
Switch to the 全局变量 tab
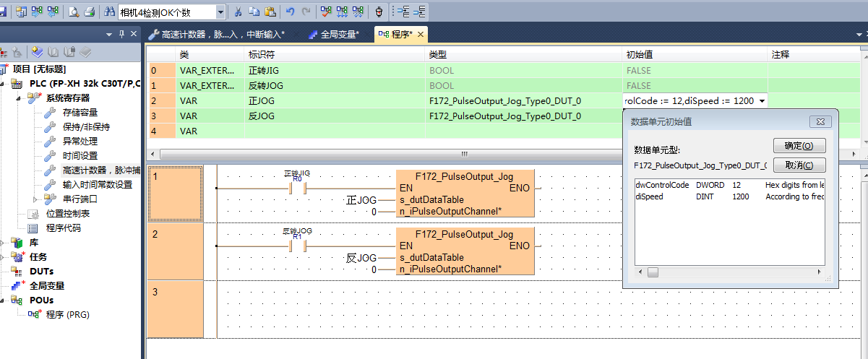coord(334,34)
